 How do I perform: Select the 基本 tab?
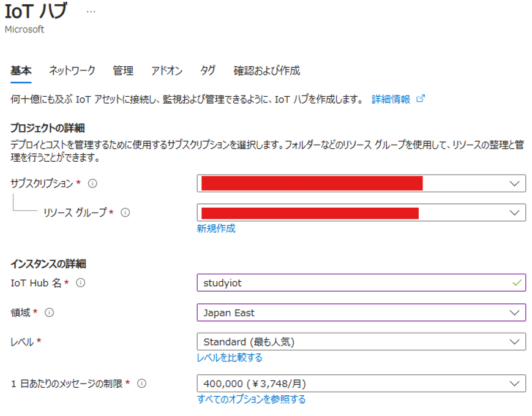21,70
